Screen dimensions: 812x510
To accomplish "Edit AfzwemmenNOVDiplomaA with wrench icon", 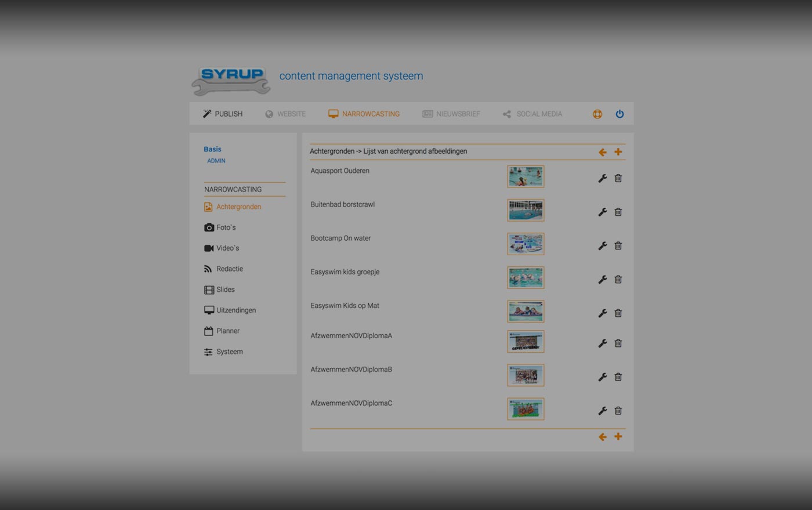I will pyautogui.click(x=603, y=343).
